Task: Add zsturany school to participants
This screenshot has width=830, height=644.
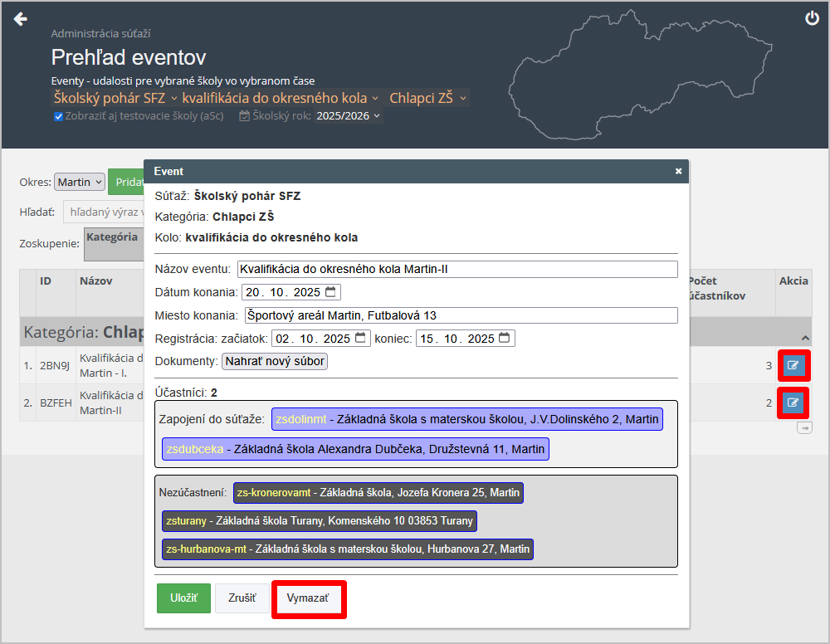Action: [x=320, y=521]
